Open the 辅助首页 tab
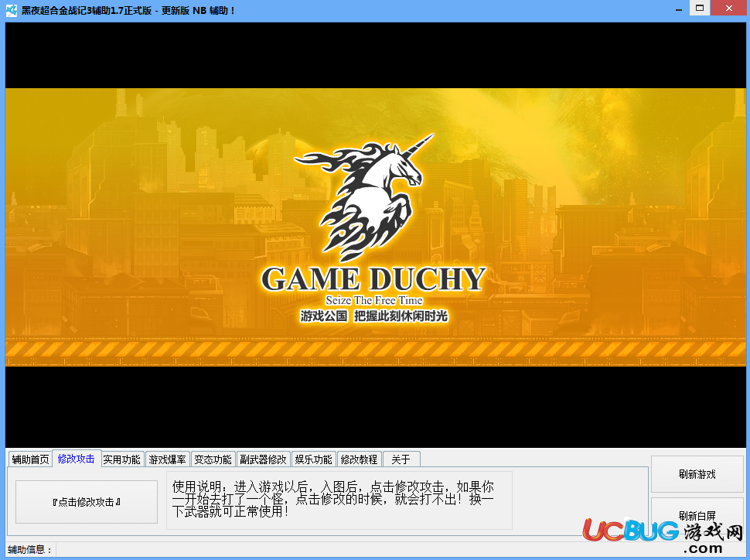750x560 pixels. click(x=30, y=459)
